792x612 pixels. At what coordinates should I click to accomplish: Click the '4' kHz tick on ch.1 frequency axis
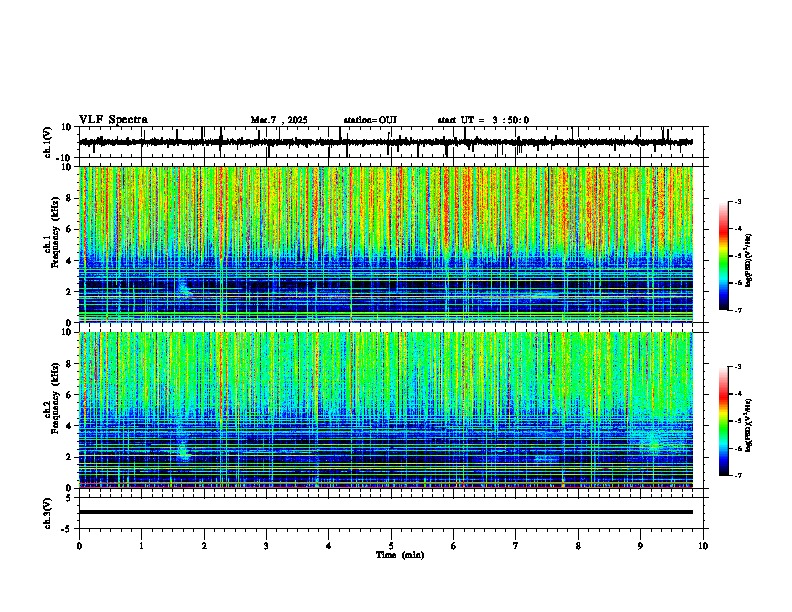[x=70, y=261]
